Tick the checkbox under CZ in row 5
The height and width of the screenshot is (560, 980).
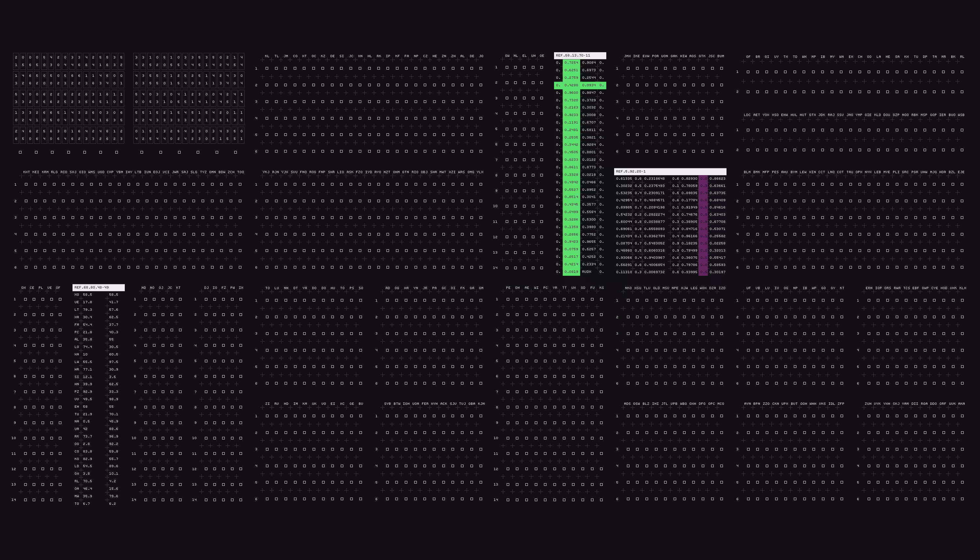pos(425,135)
